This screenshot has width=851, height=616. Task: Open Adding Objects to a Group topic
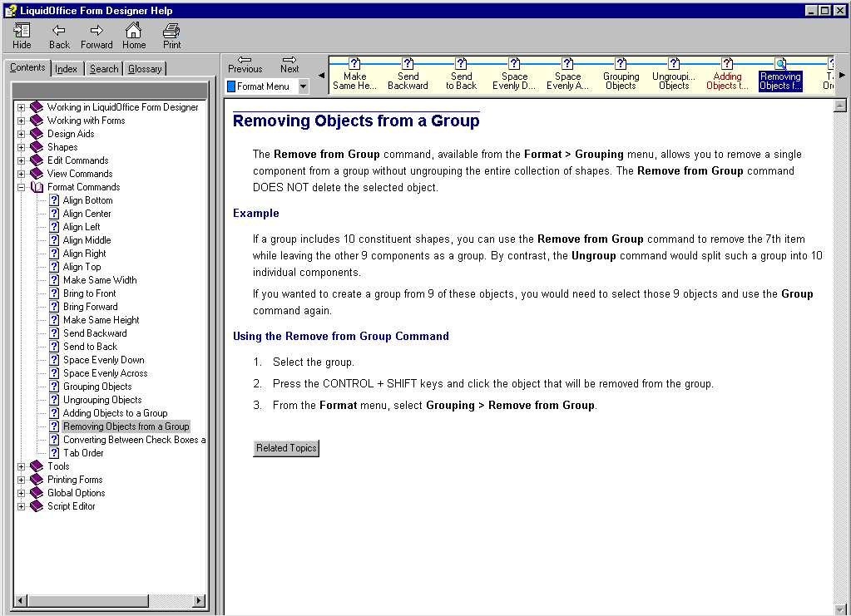(x=115, y=413)
